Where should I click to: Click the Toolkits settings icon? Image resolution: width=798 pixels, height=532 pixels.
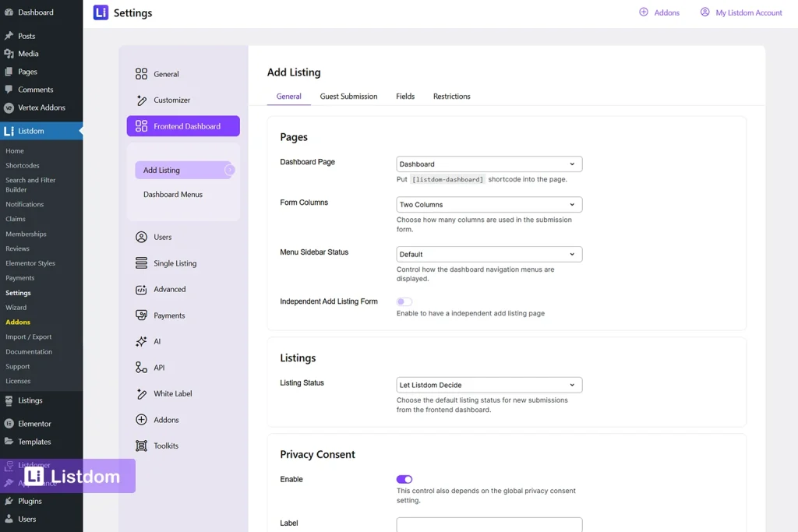[143, 445]
